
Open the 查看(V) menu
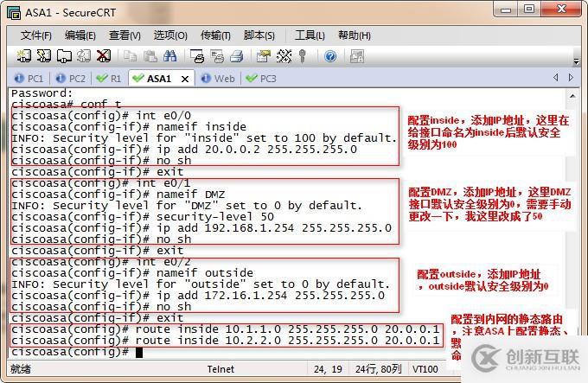pos(125,35)
